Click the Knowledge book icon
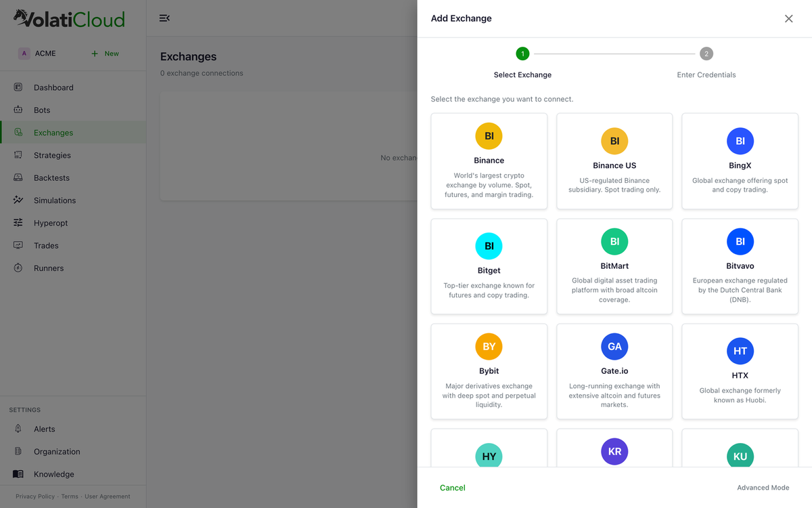812x508 pixels. 18,474
